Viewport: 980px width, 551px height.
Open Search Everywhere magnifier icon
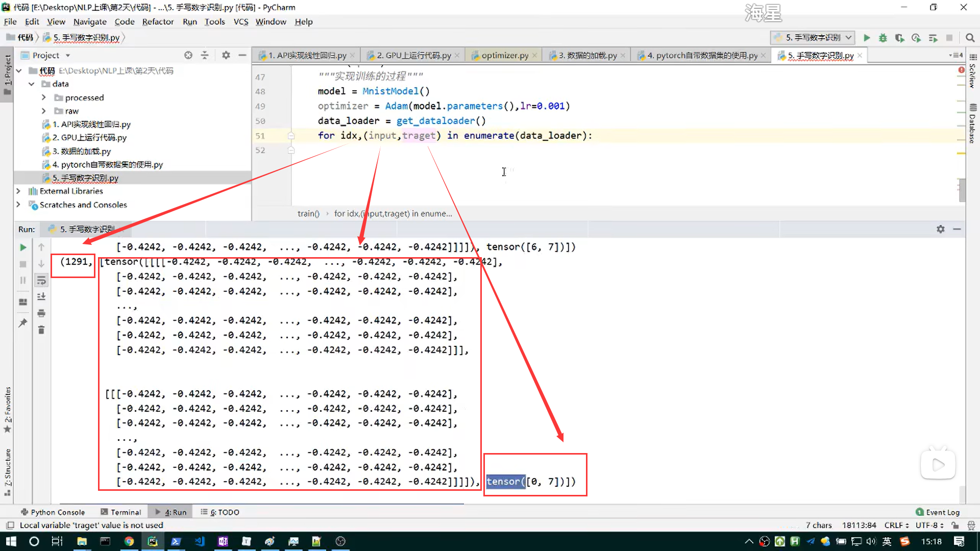click(970, 38)
